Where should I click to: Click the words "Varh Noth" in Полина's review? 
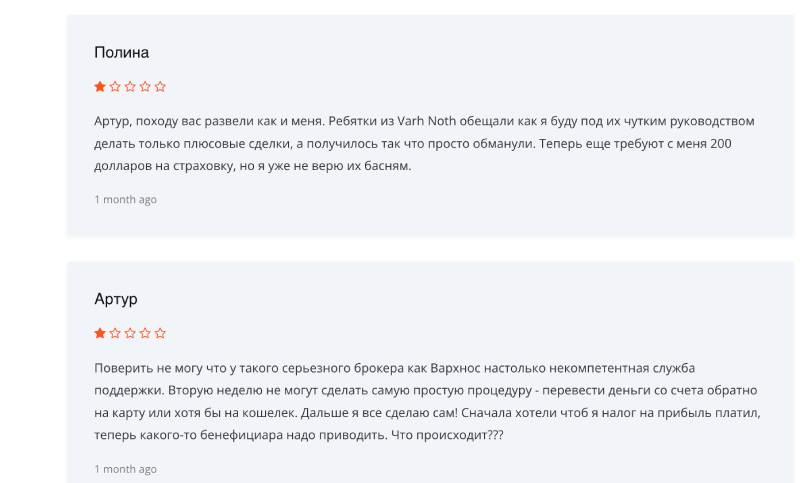(426, 121)
